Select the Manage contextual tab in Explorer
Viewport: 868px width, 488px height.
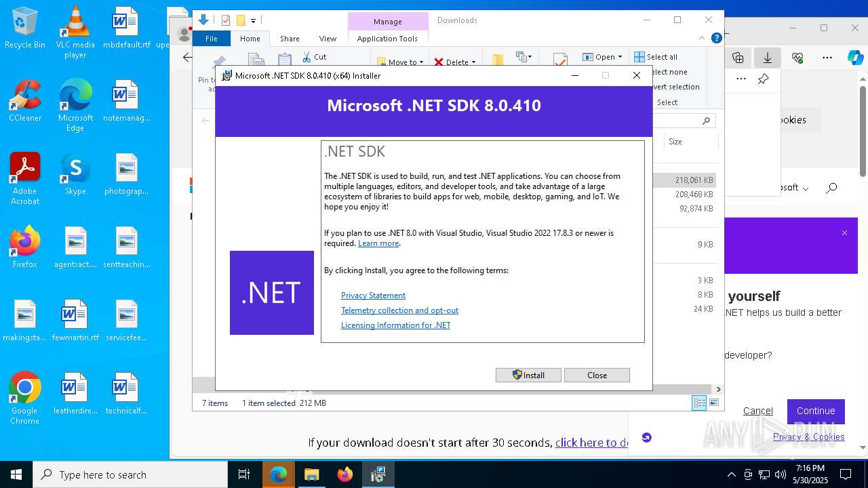pyautogui.click(x=387, y=22)
